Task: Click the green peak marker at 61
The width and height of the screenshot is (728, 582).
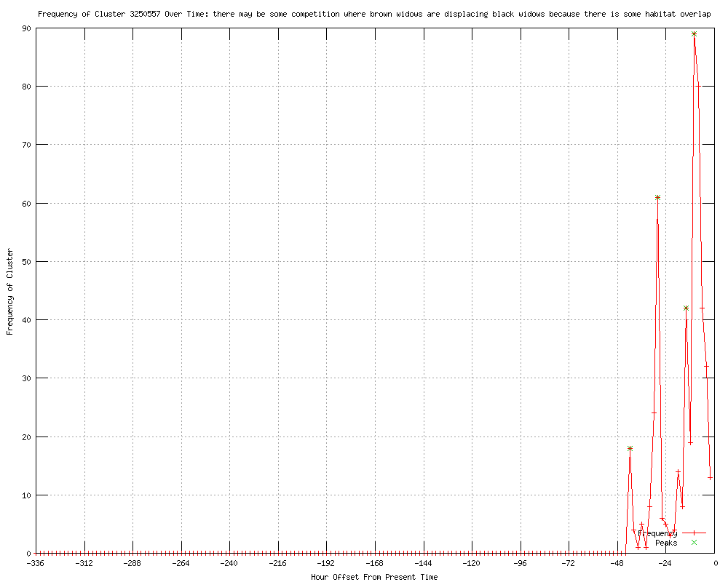Action: pyautogui.click(x=657, y=197)
